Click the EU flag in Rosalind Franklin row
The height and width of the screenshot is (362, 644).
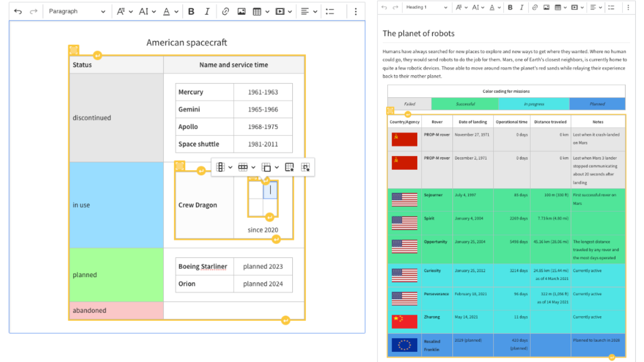(x=404, y=345)
